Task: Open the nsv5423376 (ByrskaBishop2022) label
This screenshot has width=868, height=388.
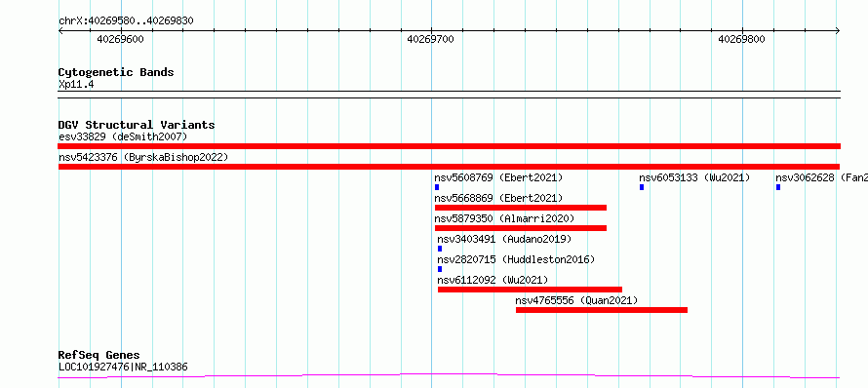Action: click(x=143, y=157)
